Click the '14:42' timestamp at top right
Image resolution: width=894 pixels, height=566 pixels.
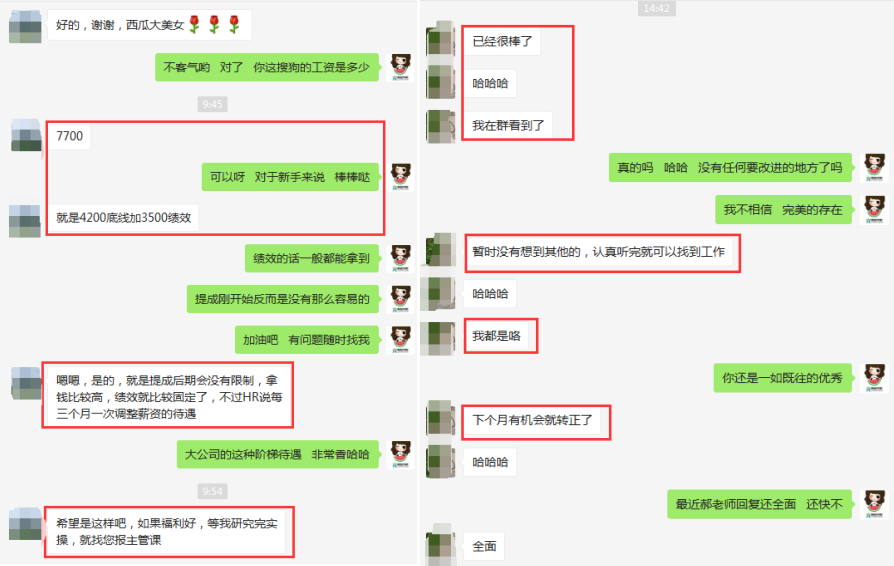point(656,9)
